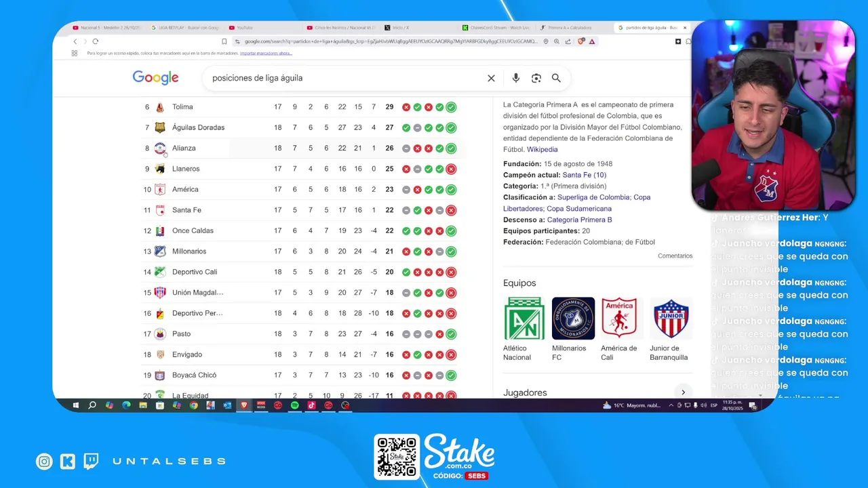Select Pasto team name
The width and height of the screenshot is (868, 488).
pos(181,334)
